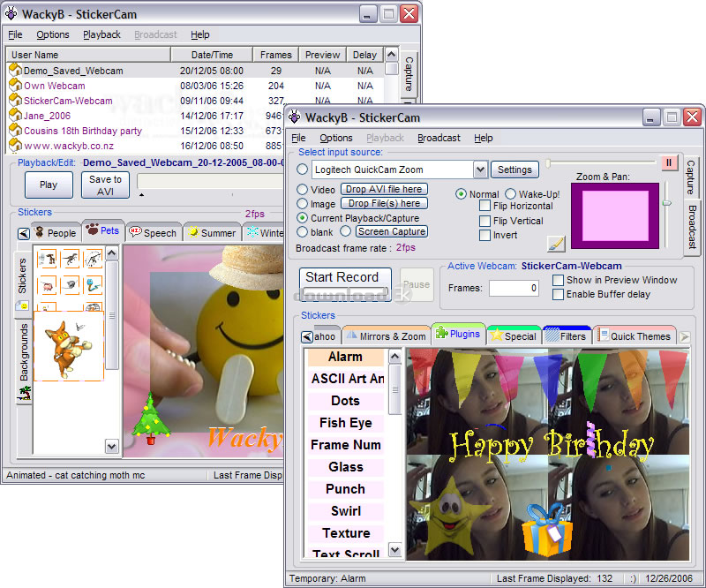Check Enable Buffer delay
Viewport: 706px width, 588px height.
point(558,294)
